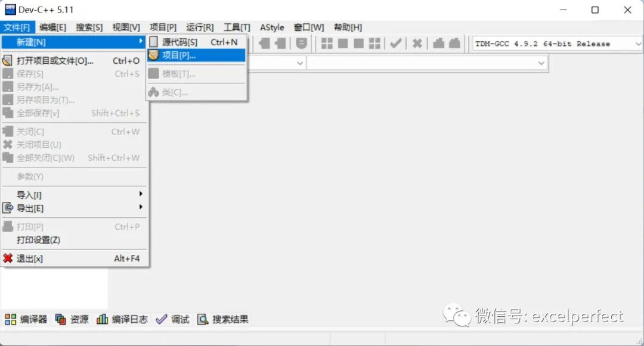Screen dimensions: 644x346
Task: Expand the 新建[N] submenu entry
Action: (x=74, y=42)
